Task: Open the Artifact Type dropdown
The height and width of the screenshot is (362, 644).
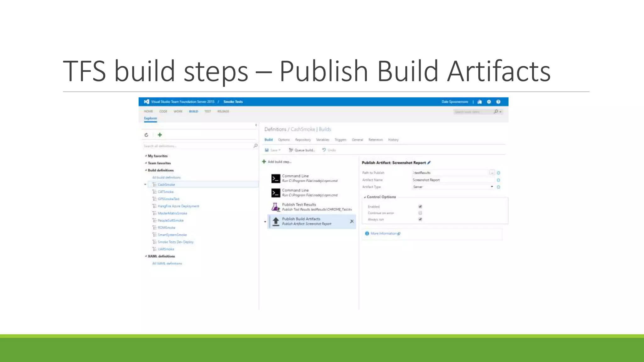Action: [x=492, y=187]
